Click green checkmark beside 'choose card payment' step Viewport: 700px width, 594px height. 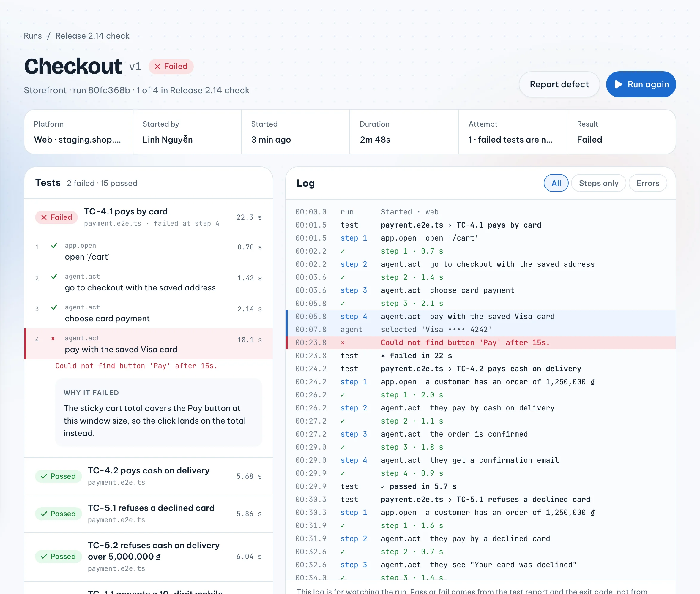(54, 307)
